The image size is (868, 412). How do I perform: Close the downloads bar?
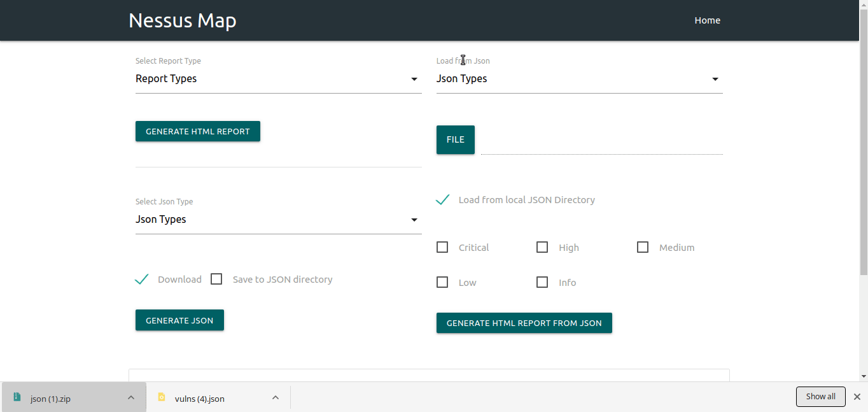click(x=857, y=397)
